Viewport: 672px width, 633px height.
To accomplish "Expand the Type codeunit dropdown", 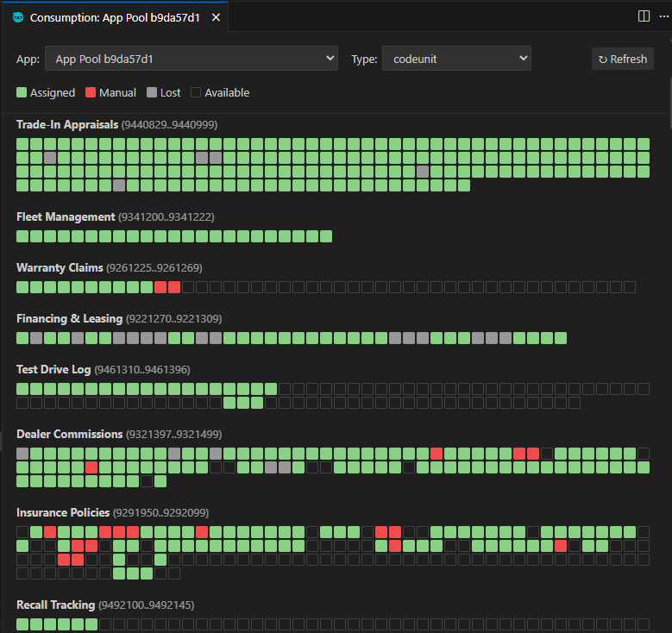I will (456, 59).
